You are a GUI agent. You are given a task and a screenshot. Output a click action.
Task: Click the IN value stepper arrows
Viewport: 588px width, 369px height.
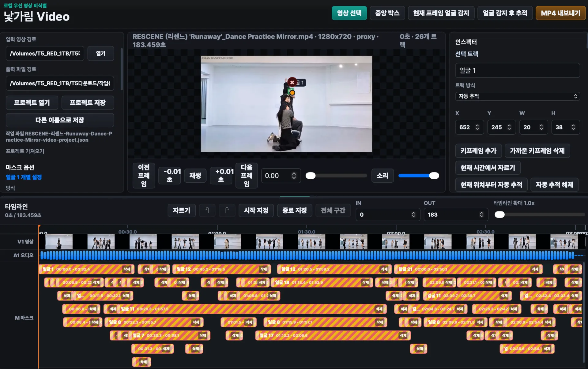413,214
